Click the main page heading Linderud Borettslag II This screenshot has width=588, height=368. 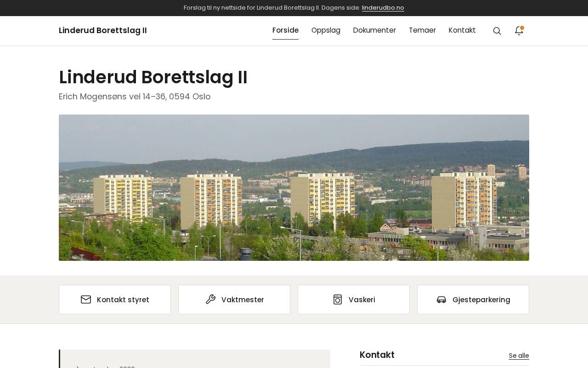pos(153,77)
